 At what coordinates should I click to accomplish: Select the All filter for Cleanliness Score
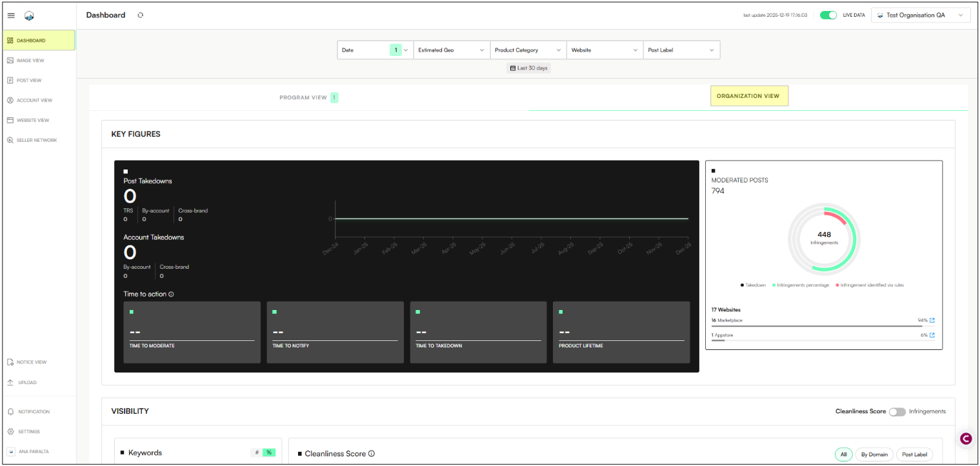click(x=843, y=454)
